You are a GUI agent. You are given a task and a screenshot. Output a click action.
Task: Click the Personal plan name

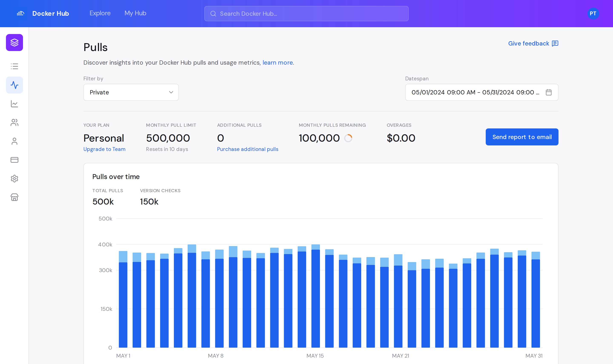tap(104, 138)
